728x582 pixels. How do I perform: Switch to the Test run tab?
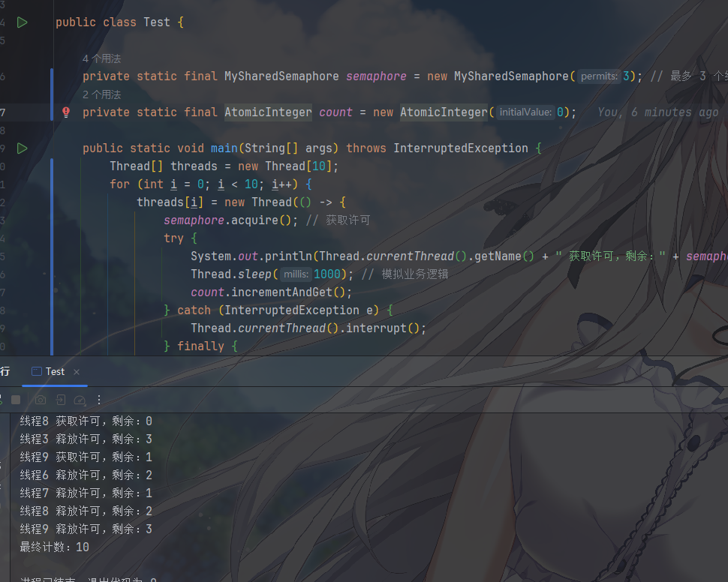pyautogui.click(x=55, y=371)
